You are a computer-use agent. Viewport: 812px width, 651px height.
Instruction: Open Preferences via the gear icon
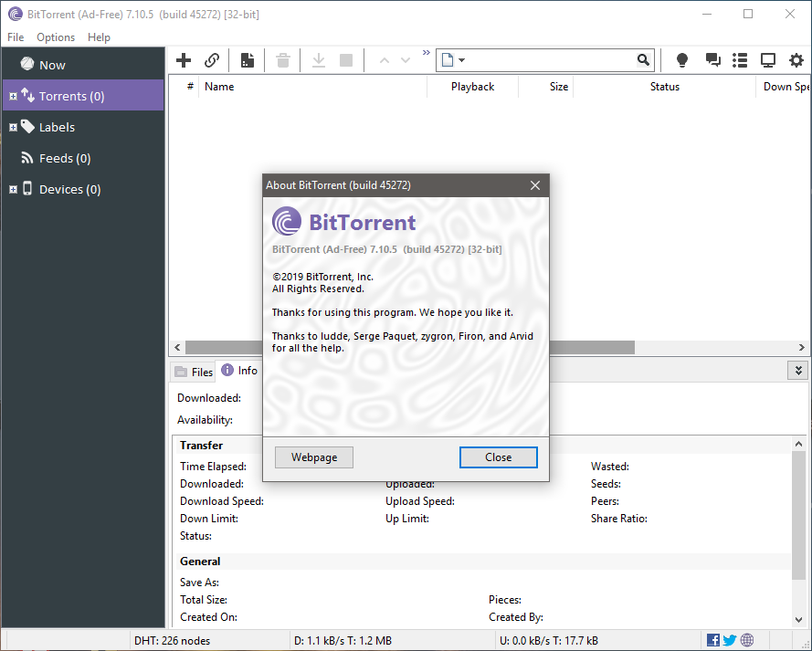pyautogui.click(x=796, y=60)
